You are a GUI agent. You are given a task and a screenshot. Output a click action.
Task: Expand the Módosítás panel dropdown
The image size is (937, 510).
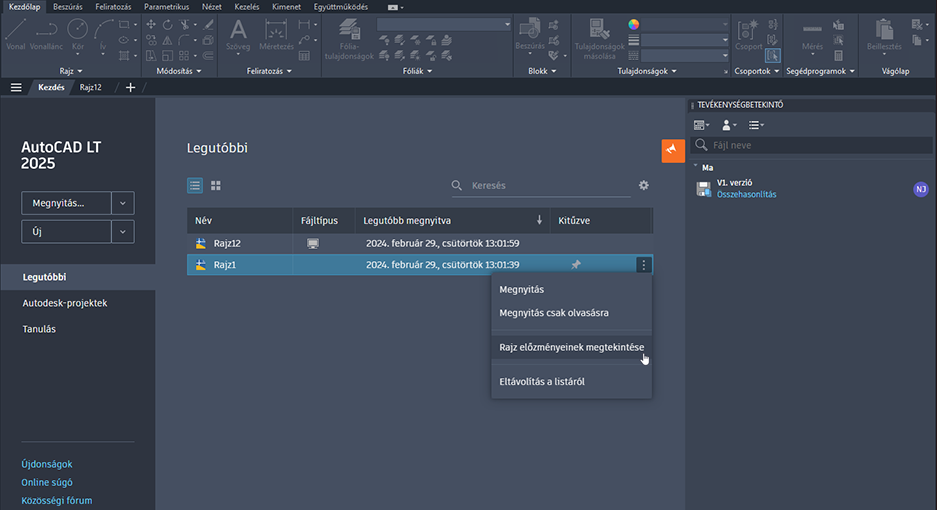coord(179,71)
